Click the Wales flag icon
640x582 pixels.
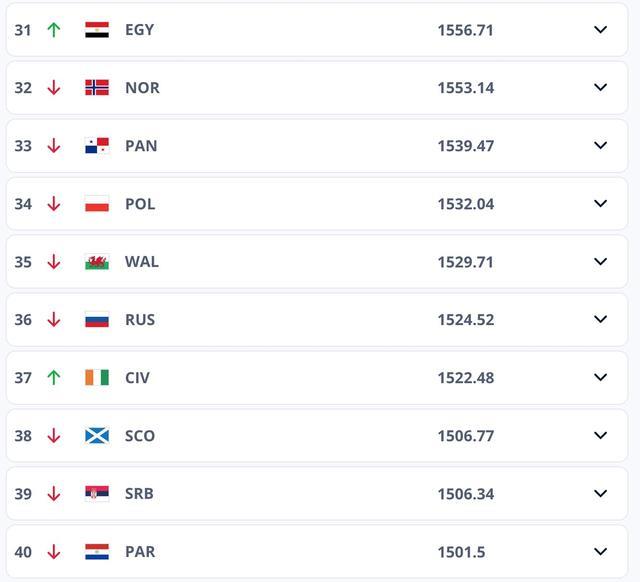click(97, 262)
